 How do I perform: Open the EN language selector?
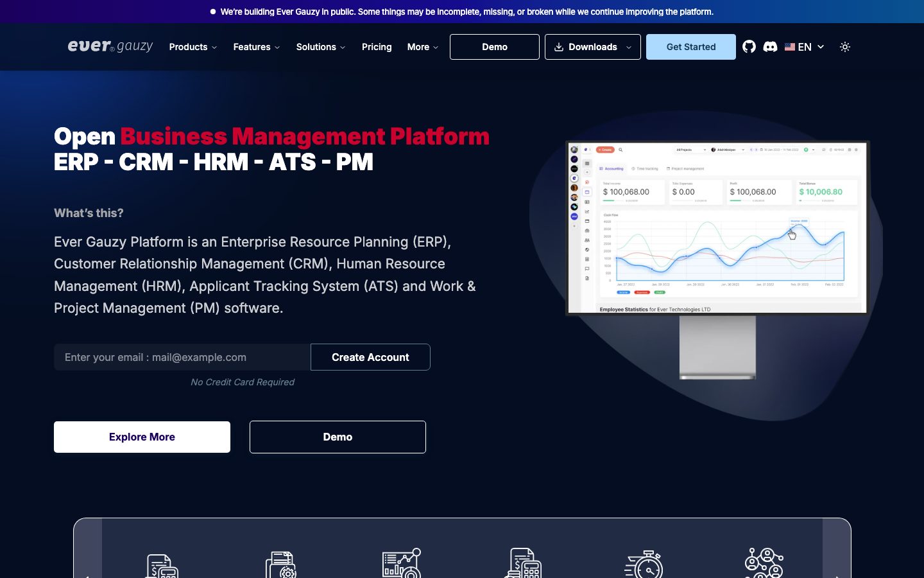coord(804,47)
